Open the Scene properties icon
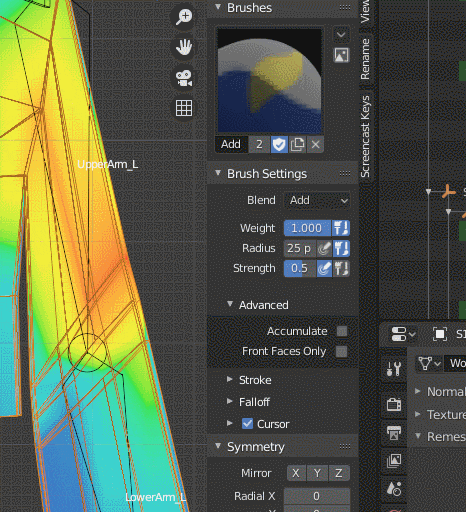 [394, 489]
